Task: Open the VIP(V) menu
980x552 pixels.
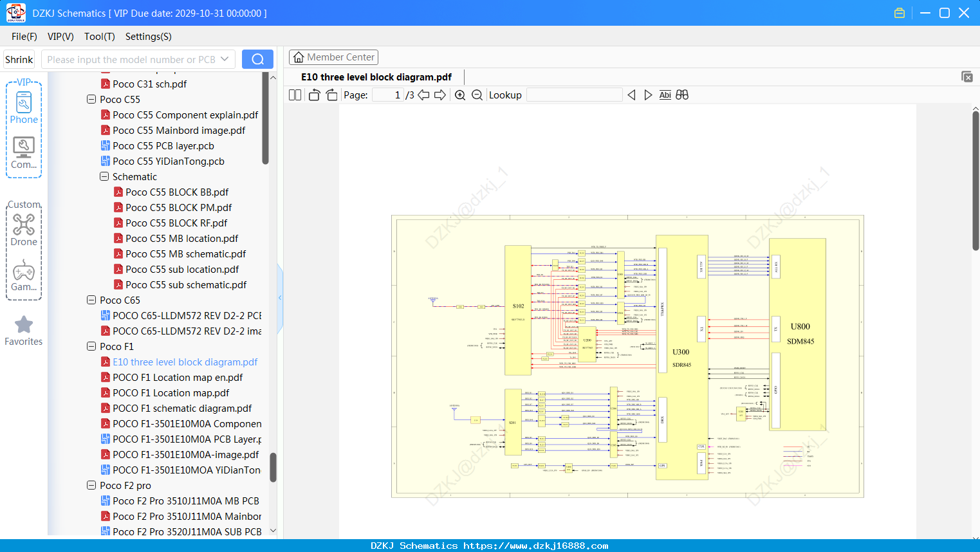Action: [x=60, y=37]
